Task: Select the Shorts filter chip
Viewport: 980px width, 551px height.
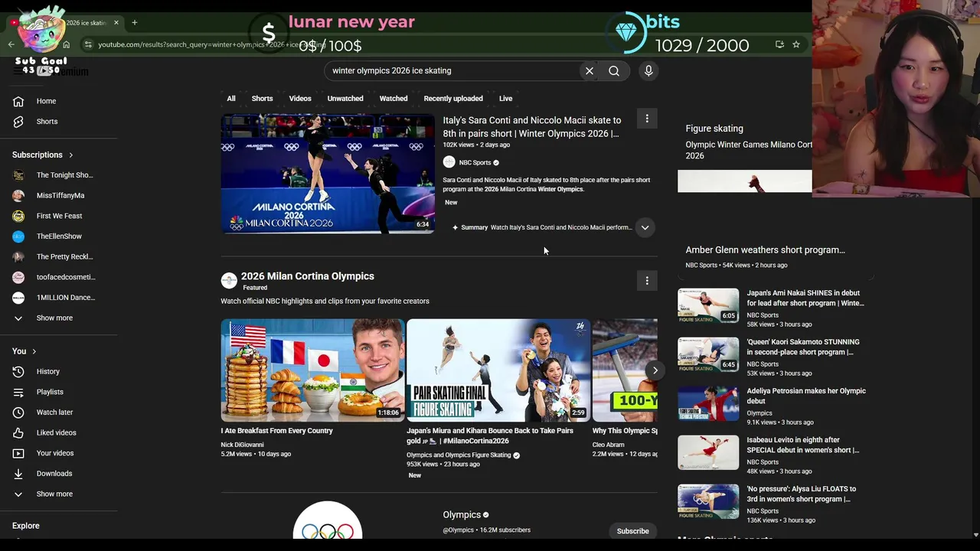Action: (262, 98)
